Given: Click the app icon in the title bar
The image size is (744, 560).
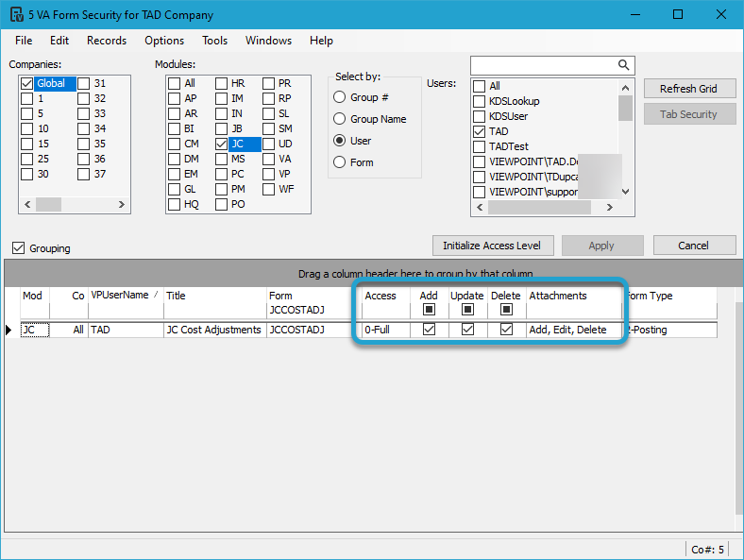Looking at the screenshot, I should click(17, 15).
